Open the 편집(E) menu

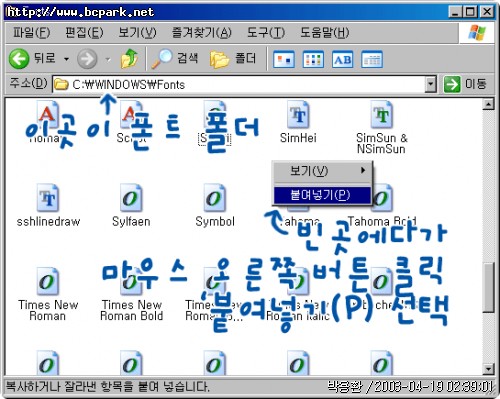point(84,33)
